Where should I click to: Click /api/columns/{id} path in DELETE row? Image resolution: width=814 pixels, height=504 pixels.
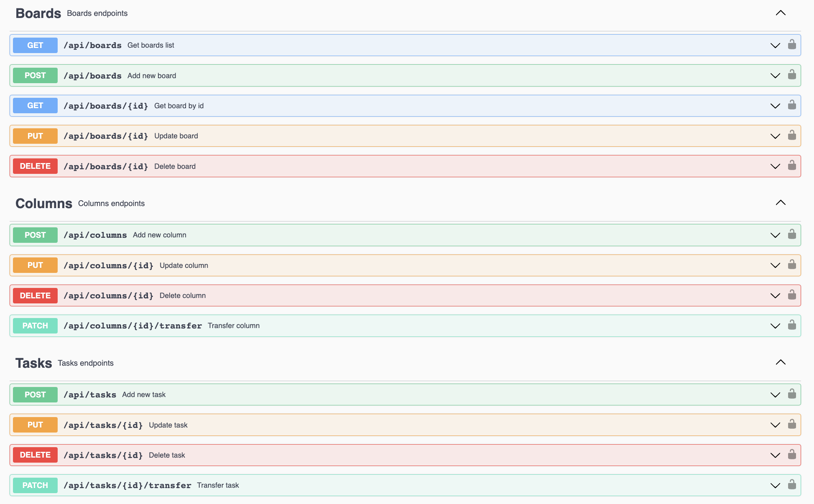tap(109, 295)
